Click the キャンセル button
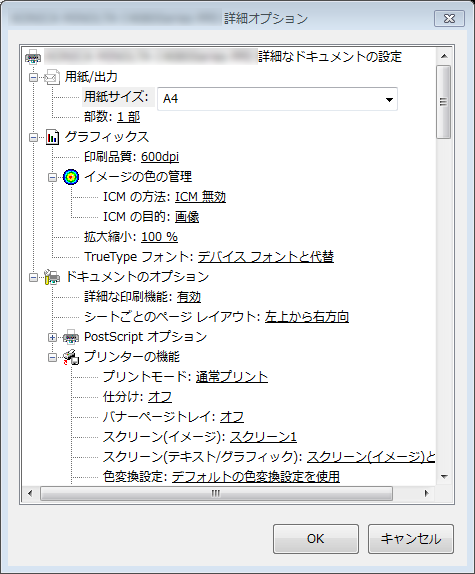Image resolution: width=475 pixels, height=574 pixels. coord(411,539)
